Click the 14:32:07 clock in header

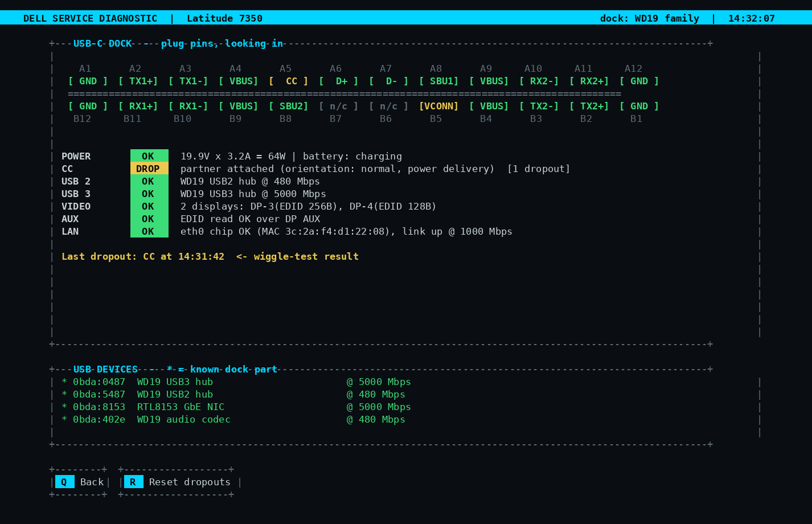752,18
